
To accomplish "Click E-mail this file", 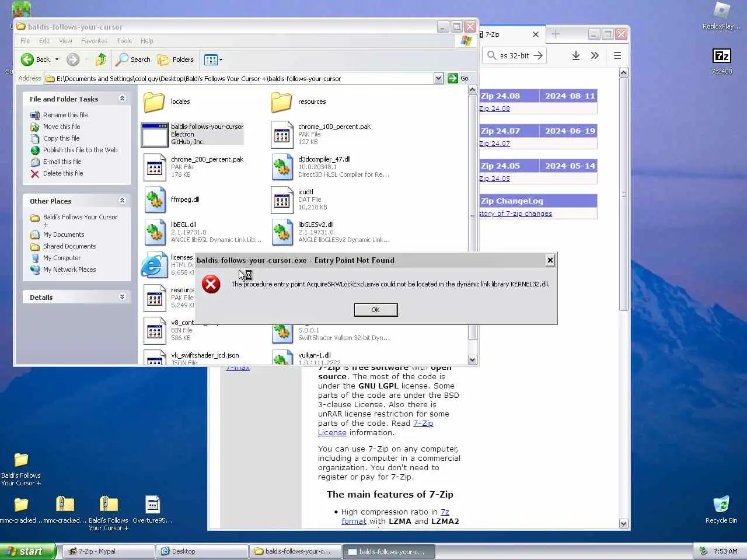I will tap(62, 162).
